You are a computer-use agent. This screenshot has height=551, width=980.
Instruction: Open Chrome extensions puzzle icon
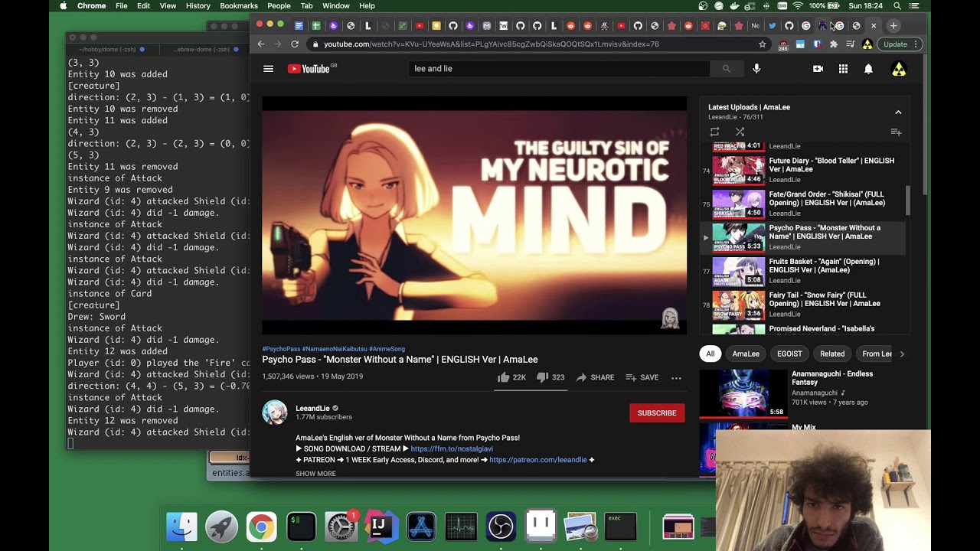tap(834, 44)
